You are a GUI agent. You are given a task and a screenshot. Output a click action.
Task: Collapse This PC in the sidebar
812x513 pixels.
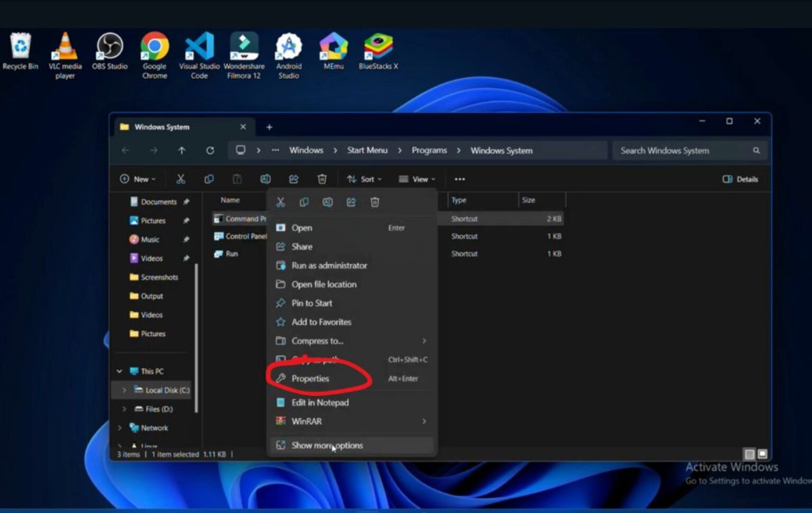[119, 371]
